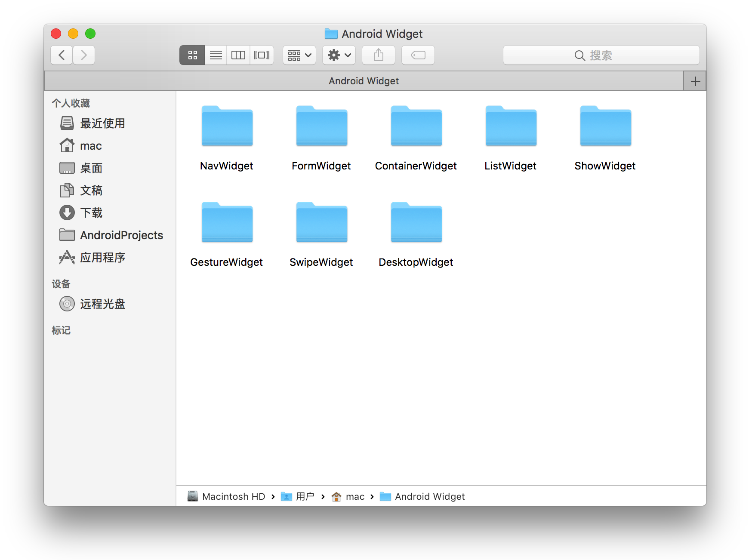Image resolution: width=752 pixels, height=560 pixels.
Task: Click the 标记 sidebar section header
Action: click(61, 330)
